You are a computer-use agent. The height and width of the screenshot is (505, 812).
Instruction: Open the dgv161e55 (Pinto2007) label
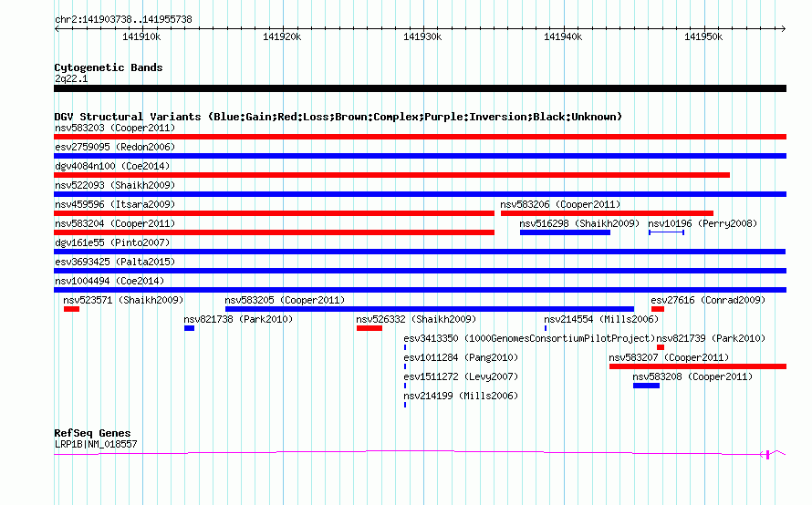[112, 242]
